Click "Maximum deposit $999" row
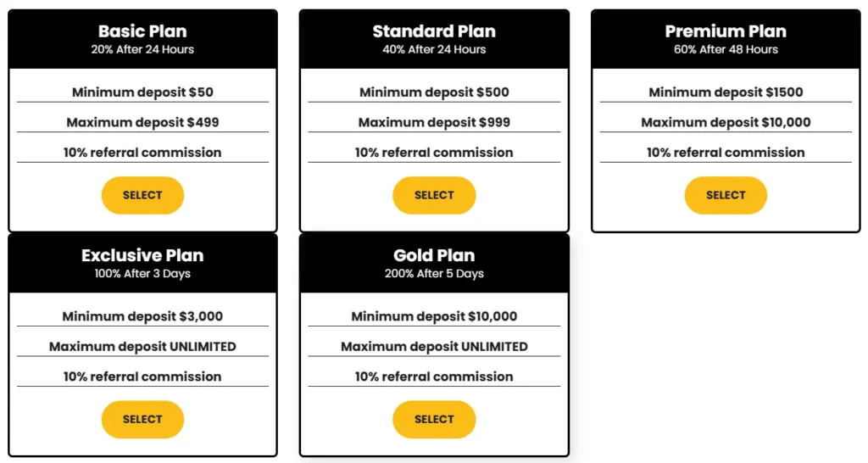This screenshot has height=463, width=868. (x=434, y=122)
